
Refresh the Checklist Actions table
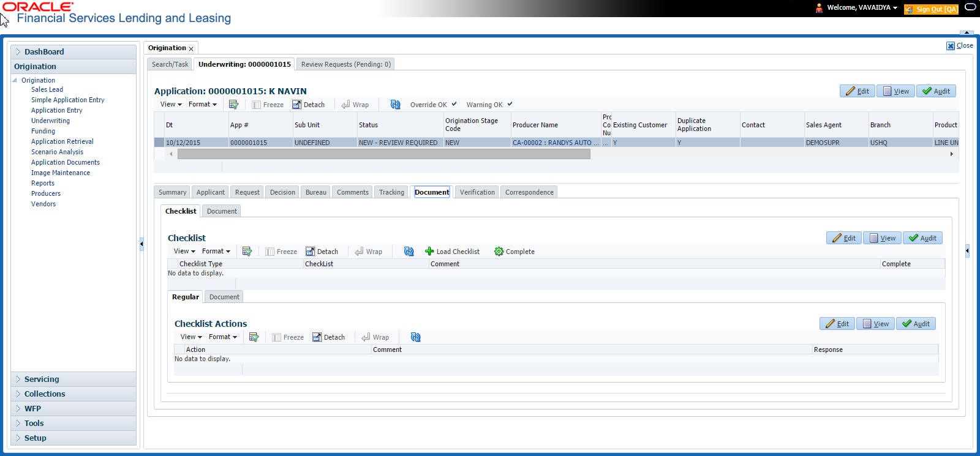point(415,337)
